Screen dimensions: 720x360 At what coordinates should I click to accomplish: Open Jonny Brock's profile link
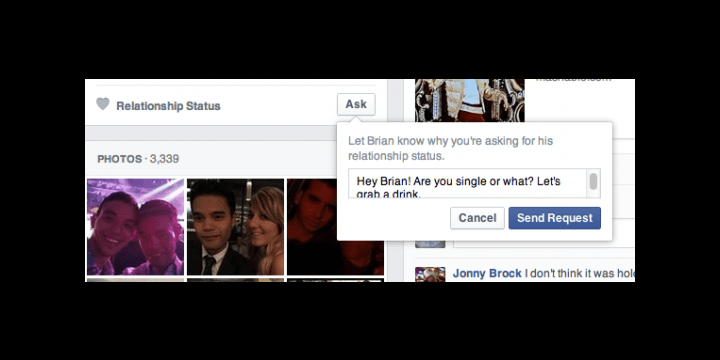click(x=487, y=274)
